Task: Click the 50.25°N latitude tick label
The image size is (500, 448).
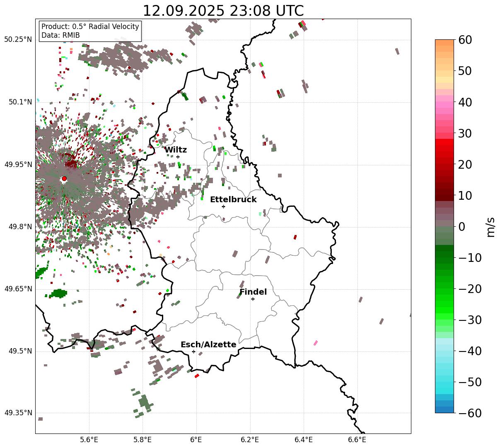Action: (18, 39)
